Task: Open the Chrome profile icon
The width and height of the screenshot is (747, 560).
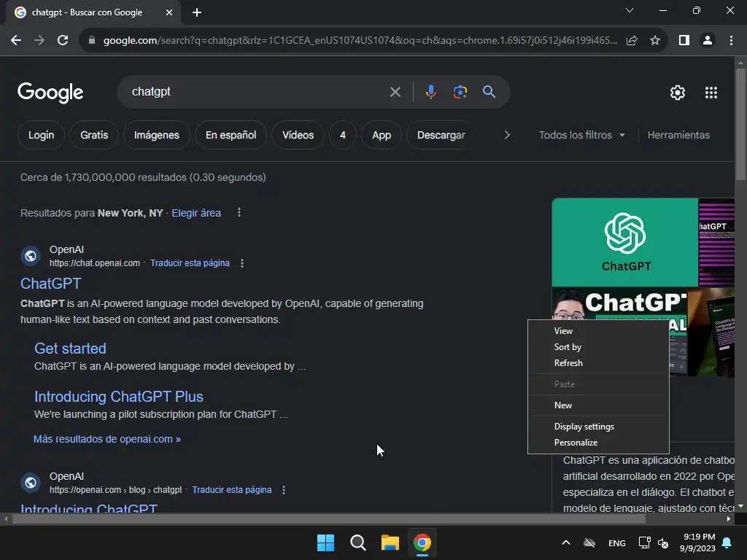Action: [x=708, y=41]
